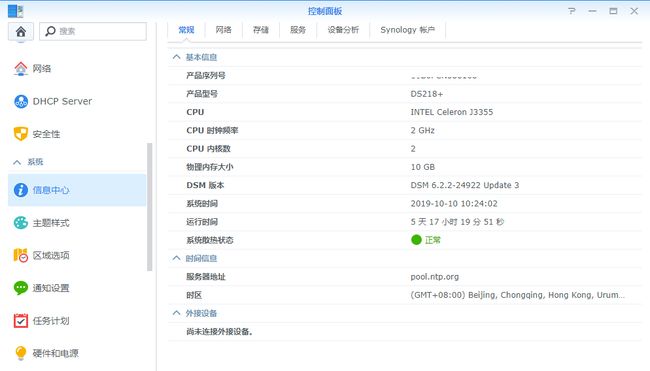Click the 服务器地址 label
650x371 pixels.
point(206,276)
